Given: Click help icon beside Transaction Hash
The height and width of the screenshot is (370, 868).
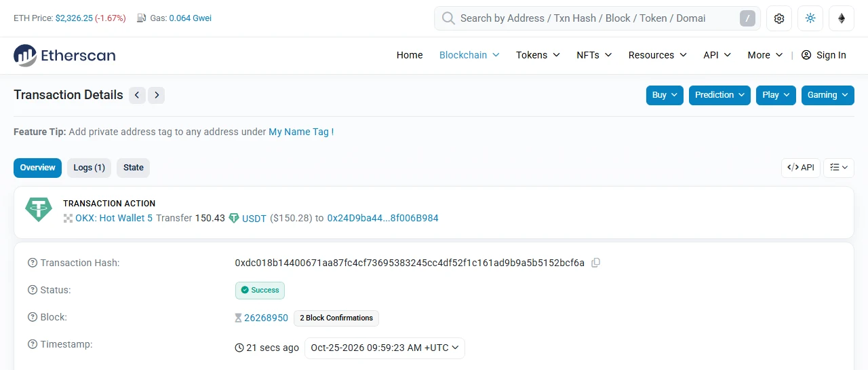Looking at the screenshot, I should tap(33, 263).
